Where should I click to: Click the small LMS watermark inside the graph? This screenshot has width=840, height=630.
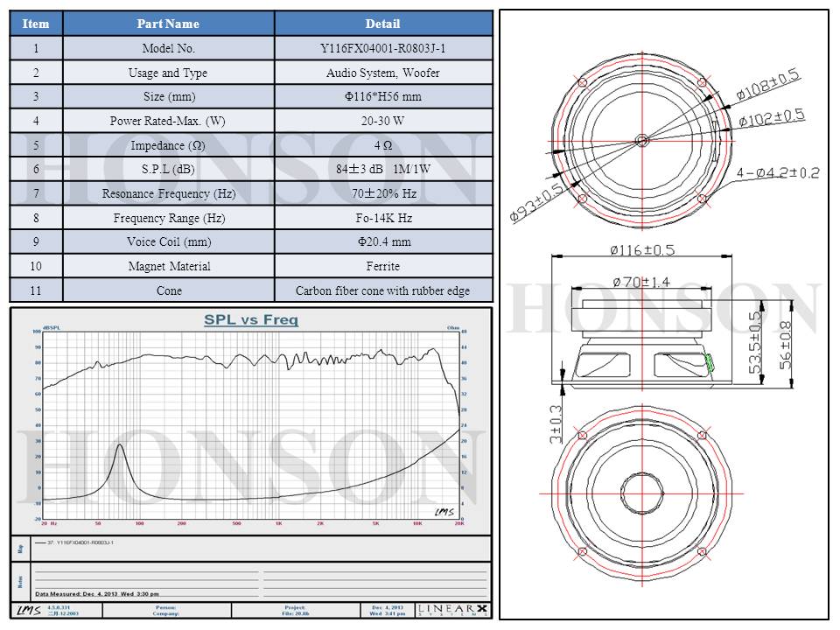coord(444,511)
